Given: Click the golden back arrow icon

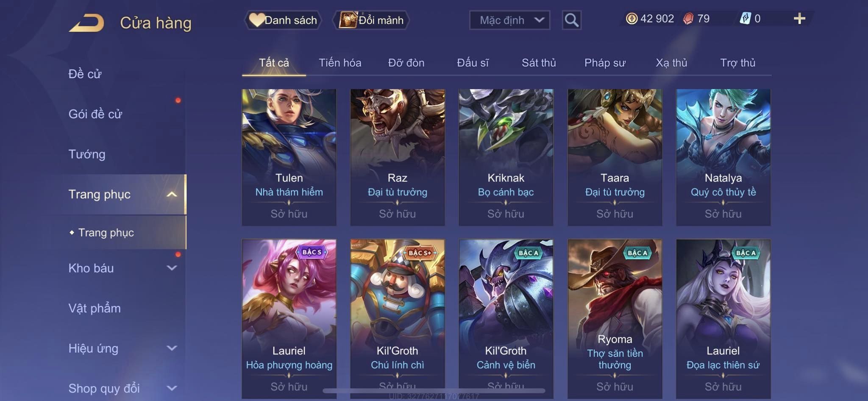Looking at the screenshot, I should 86,23.
